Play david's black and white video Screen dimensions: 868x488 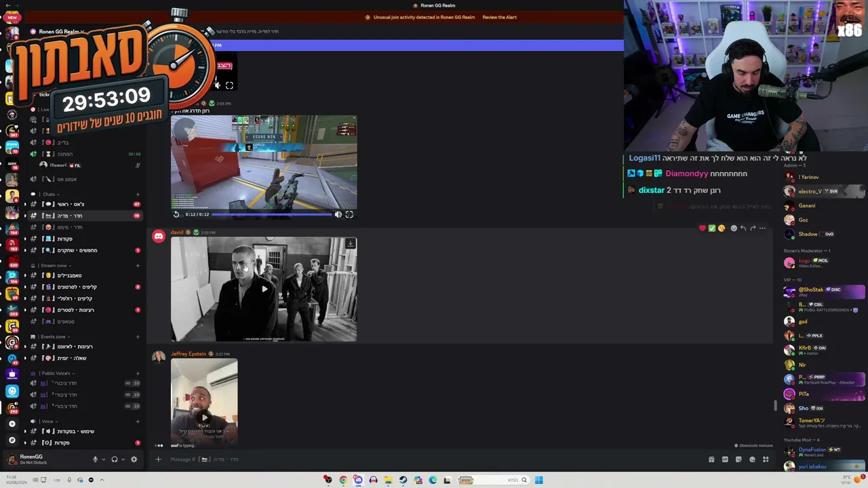[x=264, y=289]
